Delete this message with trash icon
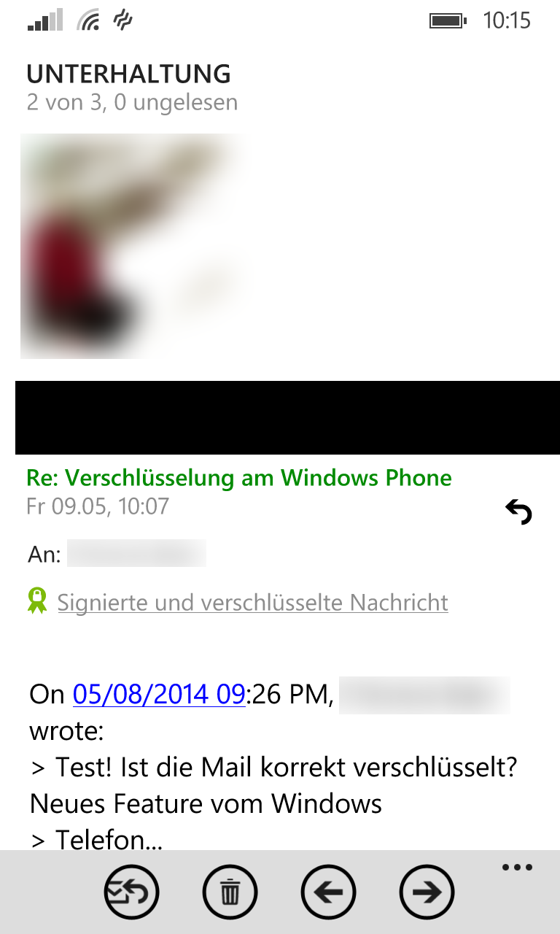The height and width of the screenshot is (934, 560). pos(230,892)
